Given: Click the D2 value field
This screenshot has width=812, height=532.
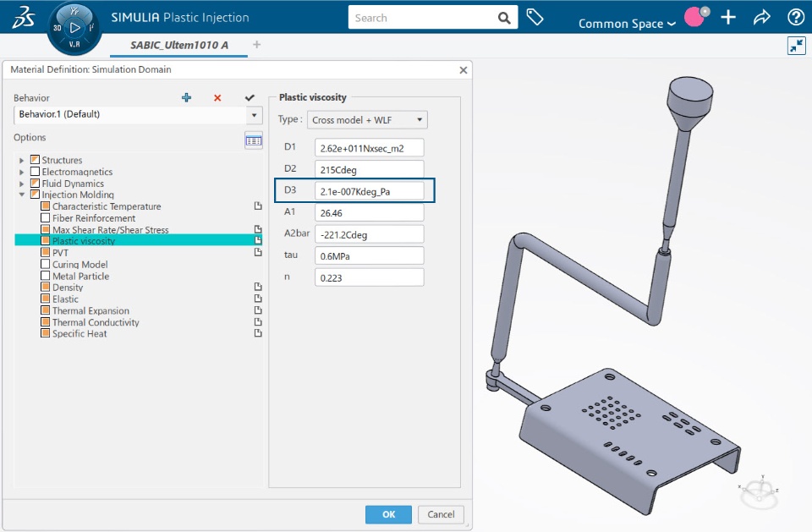Looking at the screenshot, I should (x=370, y=169).
